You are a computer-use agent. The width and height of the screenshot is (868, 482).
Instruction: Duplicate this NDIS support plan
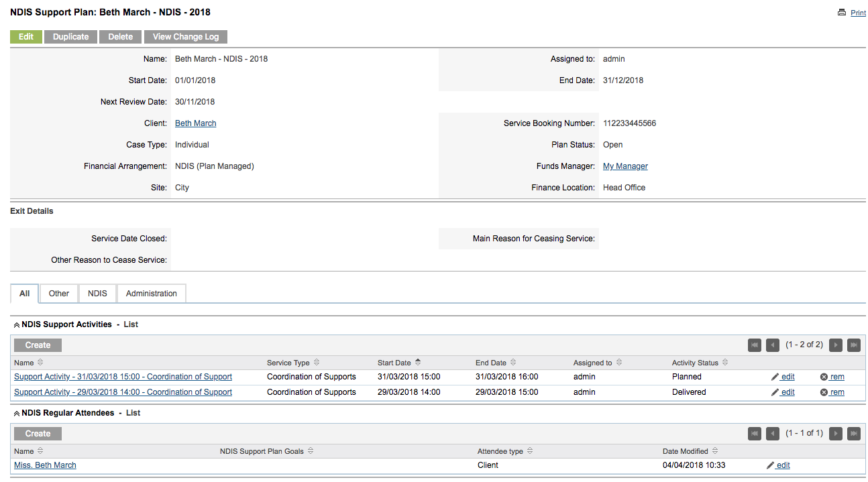71,37
